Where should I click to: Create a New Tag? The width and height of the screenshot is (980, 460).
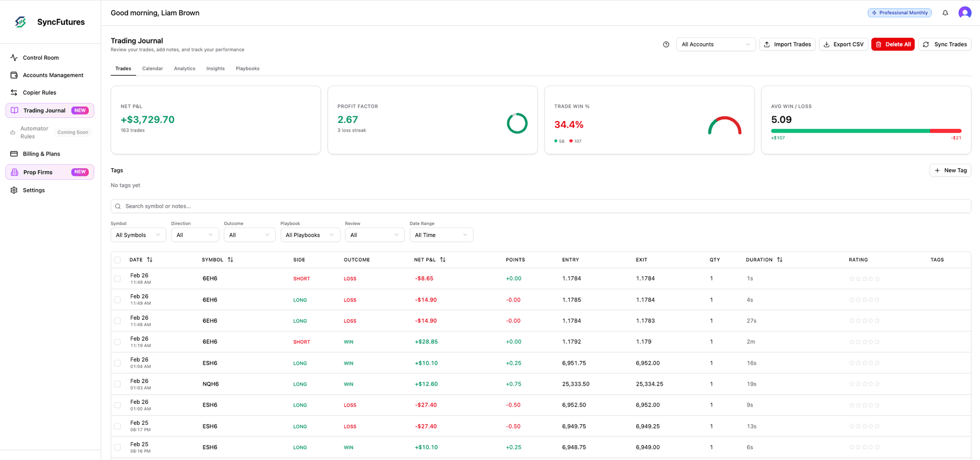(950, 170)
